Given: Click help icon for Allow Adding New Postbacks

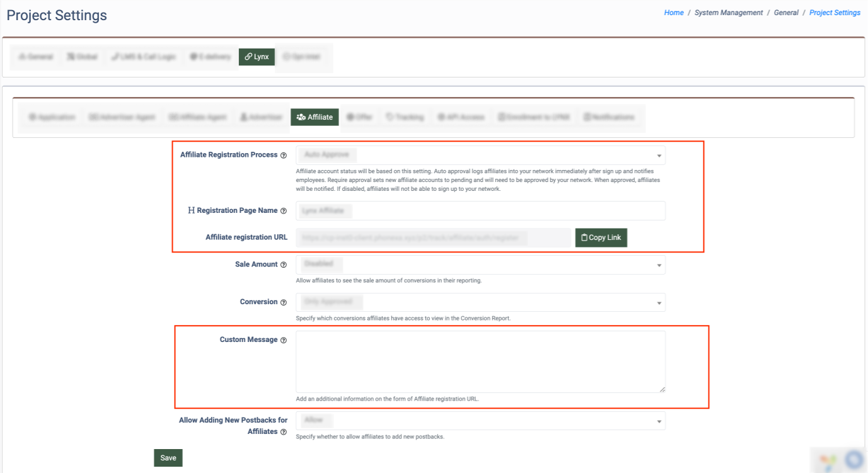Looking at the screenshot, I should coord(284,432).
